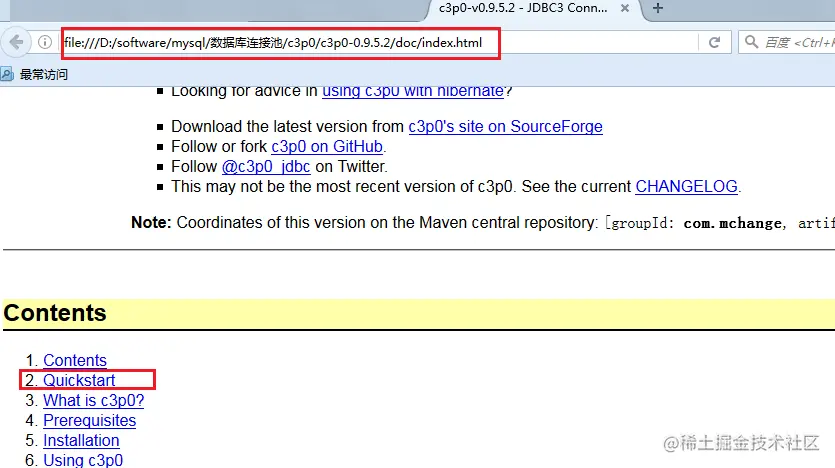835x468 pixels.
Task: Open @c3p0_jdbc Twitter link
Action: (x=266, y=167)
